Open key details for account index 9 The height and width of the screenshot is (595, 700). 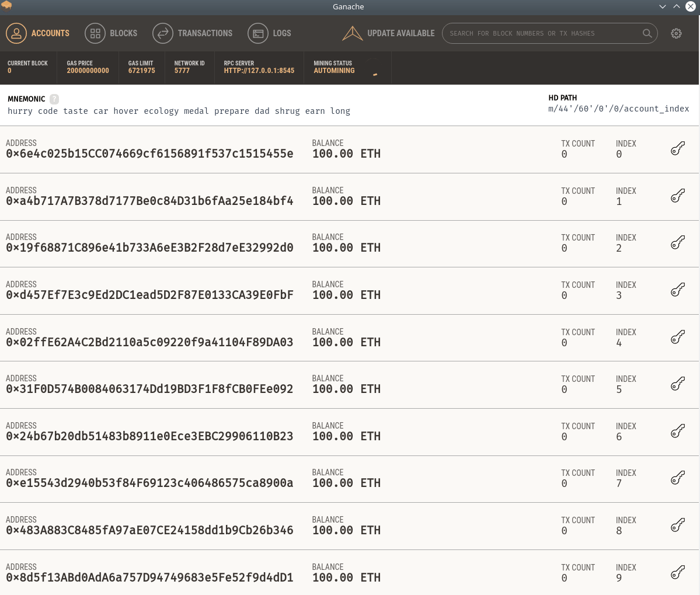tap(677, 573)
